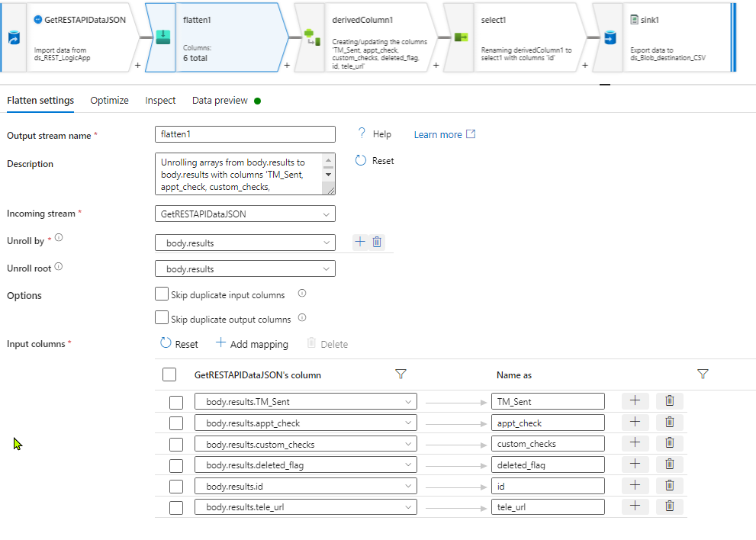Click the Output stream name field
Image resolution: width=756 pixels, height=540 pixels.
coord(245,135)
